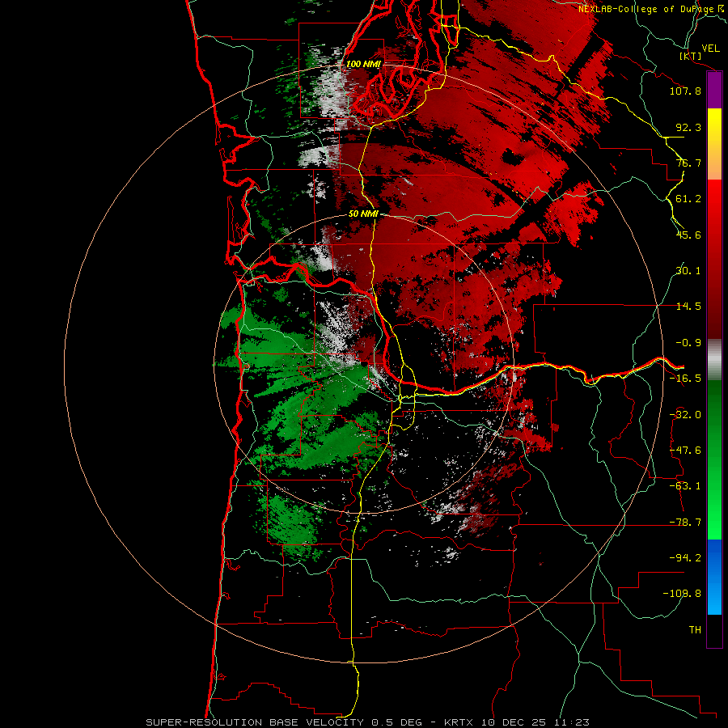This screenshot has height=728, width=728.
Task: Click the -109.8 velocity scale value
Action: pos(682,594)
